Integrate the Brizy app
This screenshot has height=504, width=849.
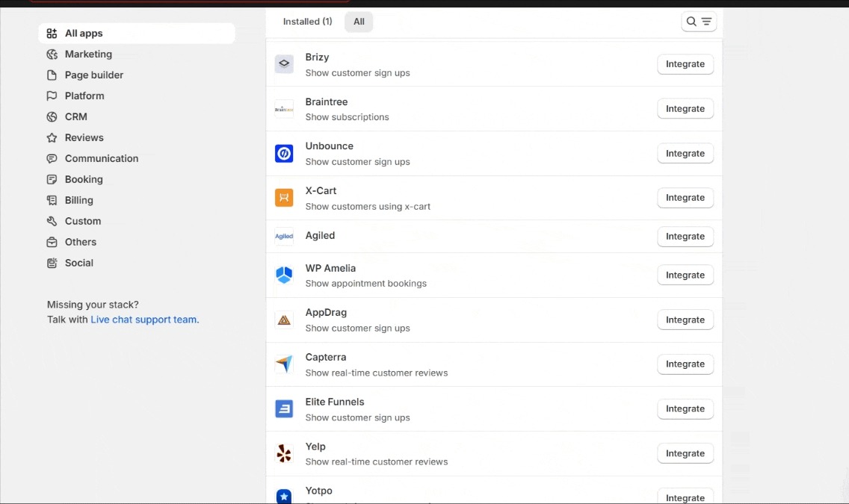click(x=685, y=63)
